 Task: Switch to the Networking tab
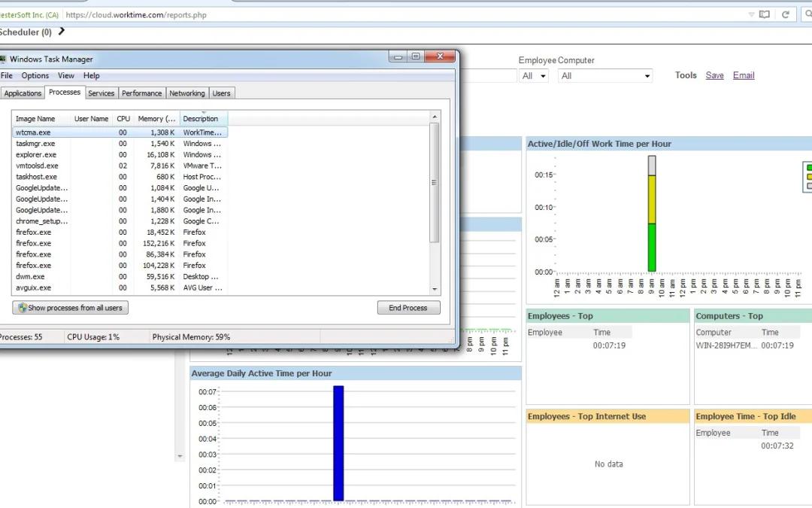(187, 93)
